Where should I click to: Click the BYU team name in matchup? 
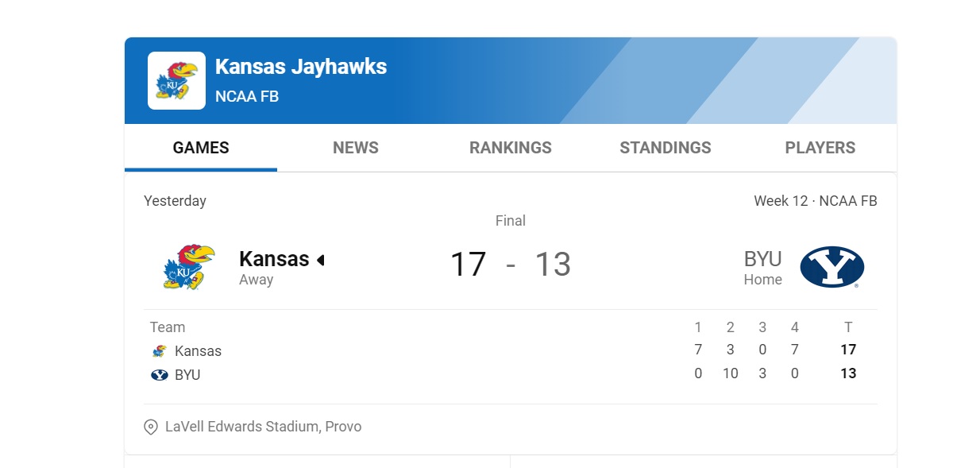(x=763, y=259)
